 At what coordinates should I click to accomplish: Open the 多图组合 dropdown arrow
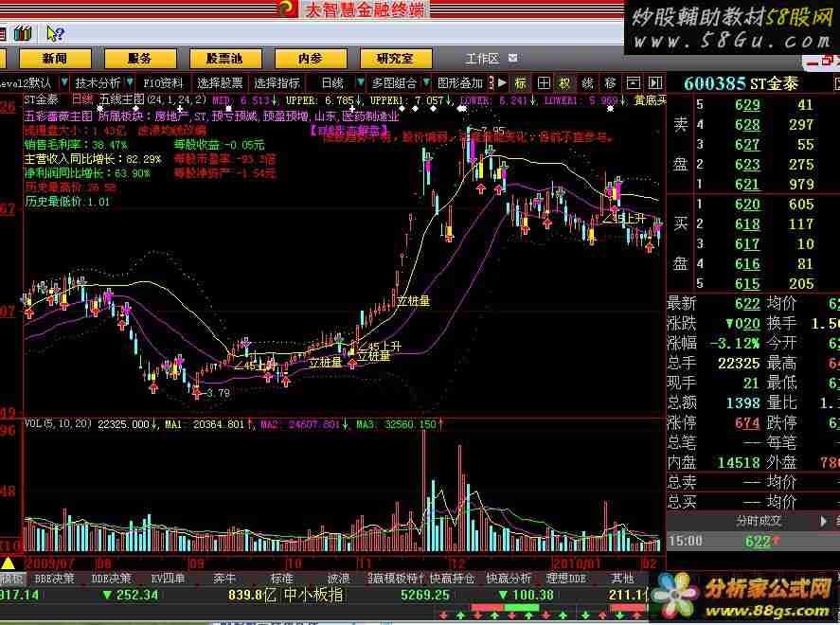pyautogui.click(x=426, y=82)
